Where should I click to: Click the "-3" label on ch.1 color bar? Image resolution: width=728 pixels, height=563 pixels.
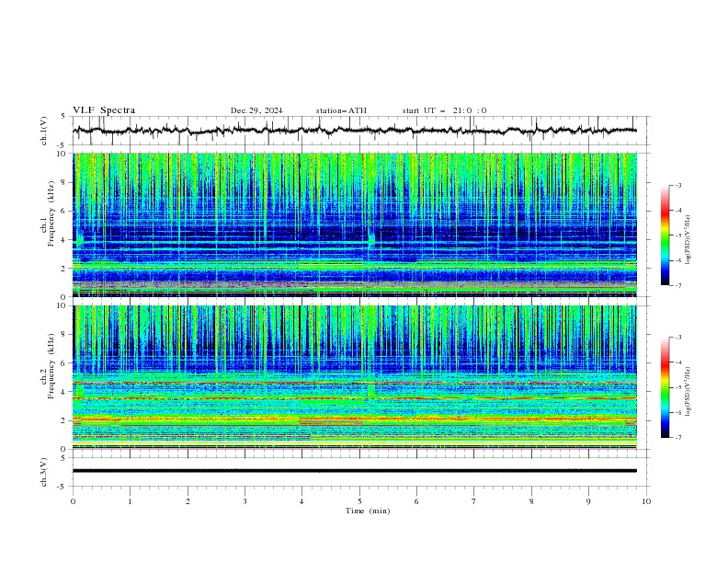[x=677, y=185]
